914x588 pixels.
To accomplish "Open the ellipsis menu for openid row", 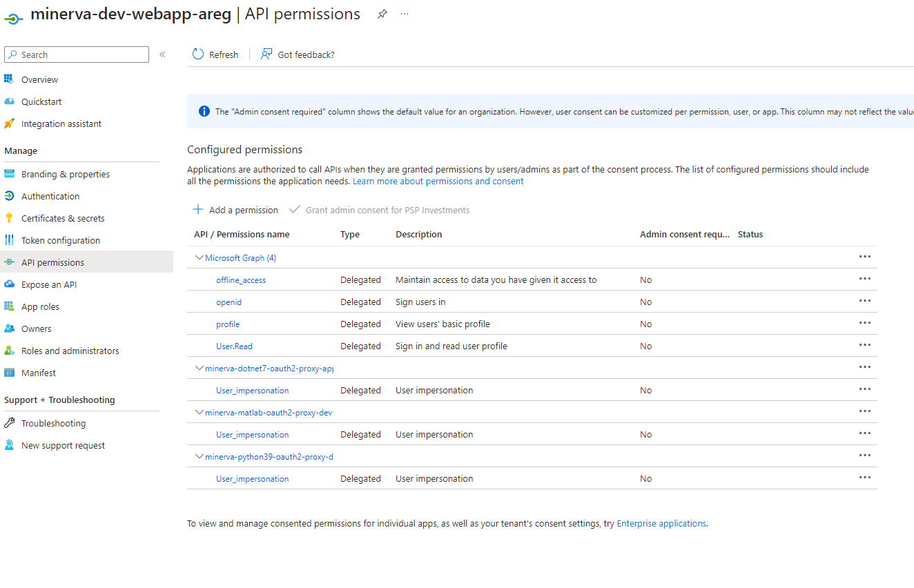I will pyautogui.click(x=865, y=301).
